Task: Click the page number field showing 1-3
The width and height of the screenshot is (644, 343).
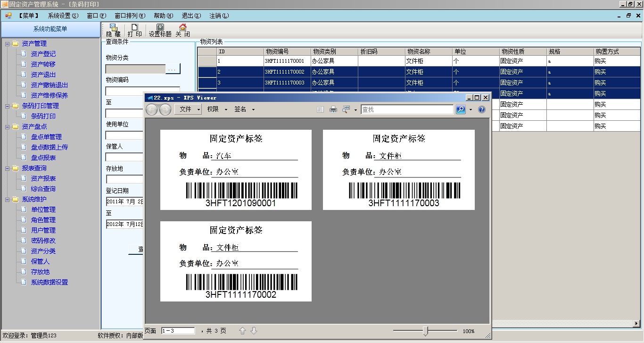Action: coord(178,331)
